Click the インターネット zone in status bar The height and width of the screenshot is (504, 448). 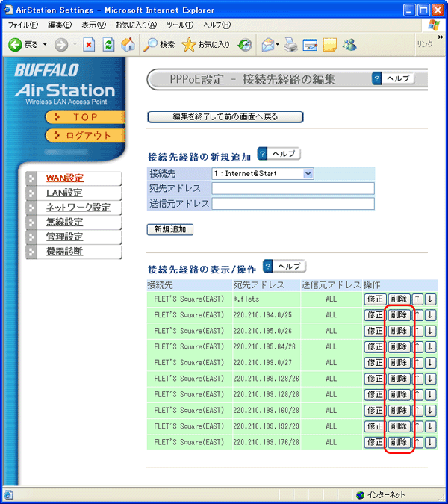click(381, 495)
